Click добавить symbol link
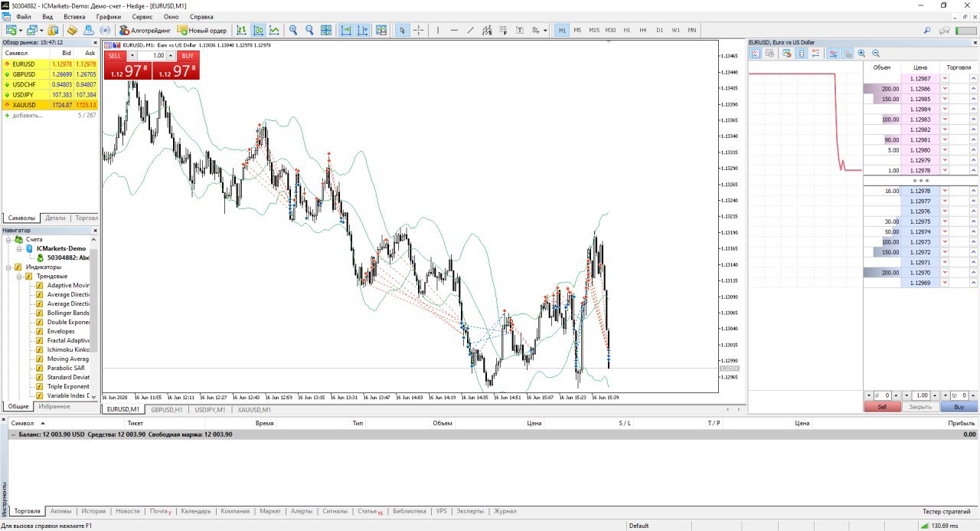This screenshot has width=980, height=531. pyautogui.click(x=27, y=115)
